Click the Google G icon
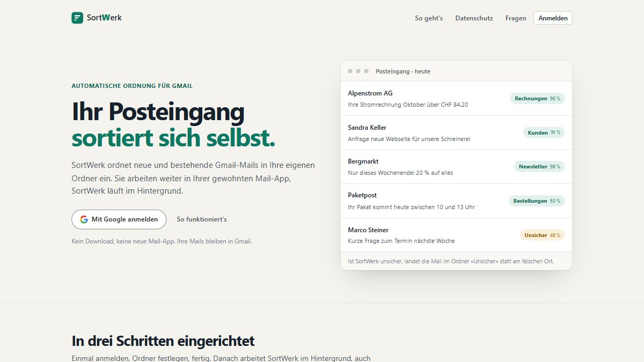The height and width of the screenshot is (362, 644). click(x=84, y=219)
